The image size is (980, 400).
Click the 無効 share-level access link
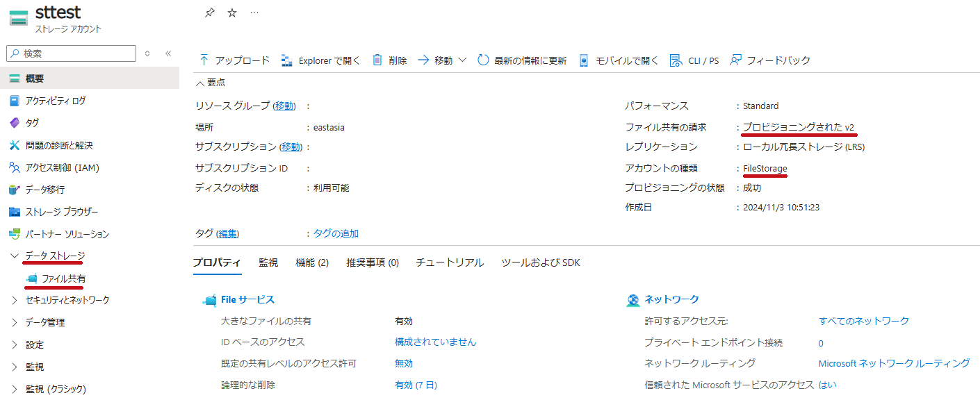[x=404, y=364]
